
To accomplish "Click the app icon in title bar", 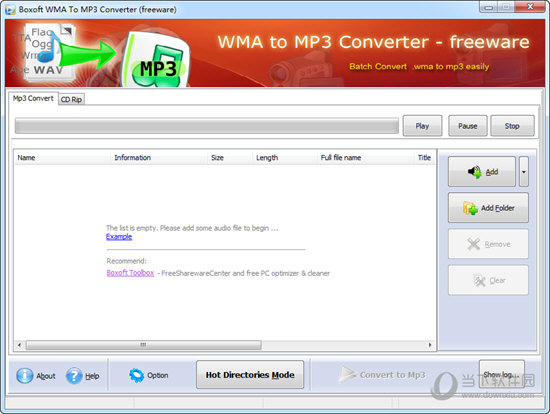I will [10, 9].
